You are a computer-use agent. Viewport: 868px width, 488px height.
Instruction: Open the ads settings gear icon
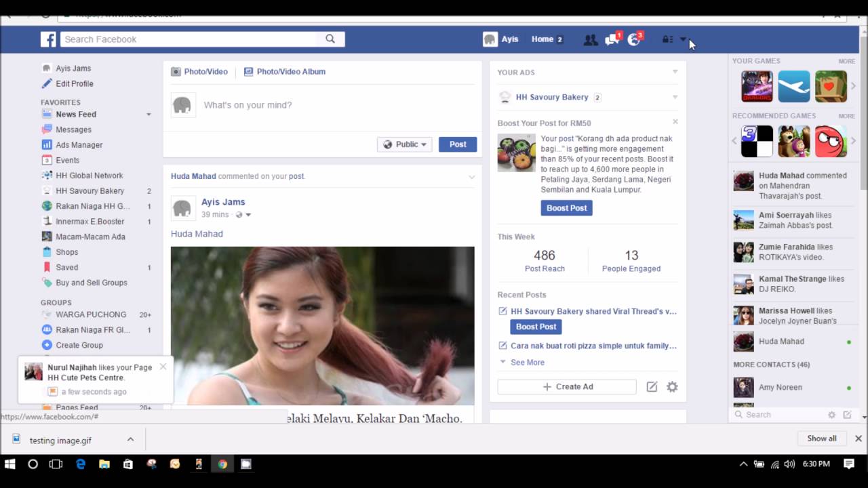pyautogui.click(x=672, y=387)
